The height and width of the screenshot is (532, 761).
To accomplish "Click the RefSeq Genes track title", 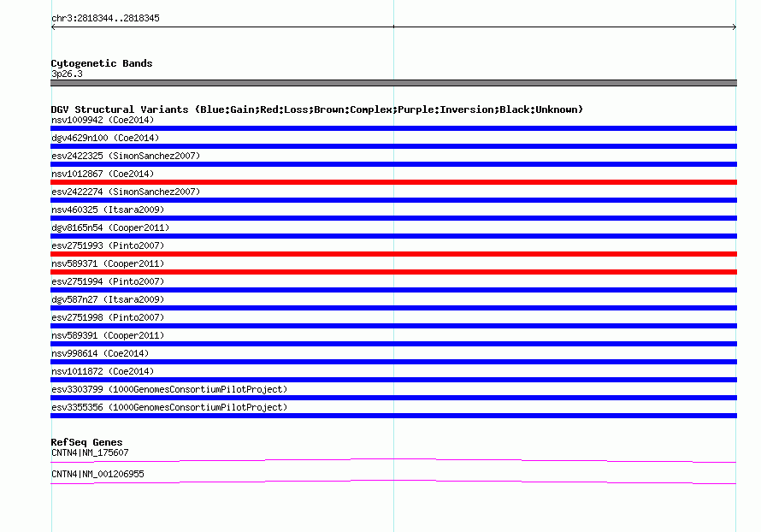I will point(87,442).
